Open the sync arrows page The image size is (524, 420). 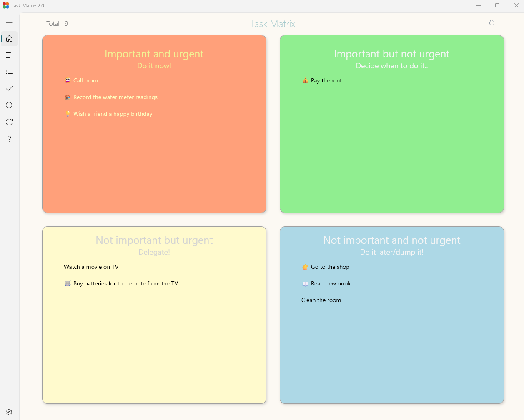click(x=9, y=122)
